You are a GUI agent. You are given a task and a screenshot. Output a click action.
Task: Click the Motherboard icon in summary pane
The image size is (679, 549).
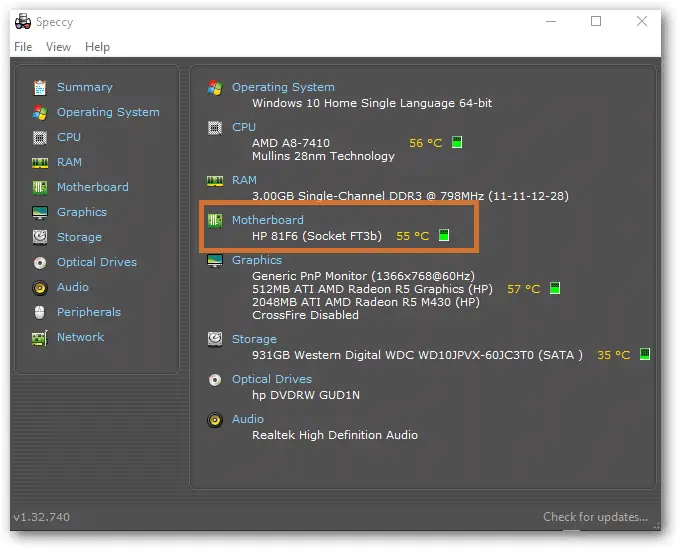[215, 220]
